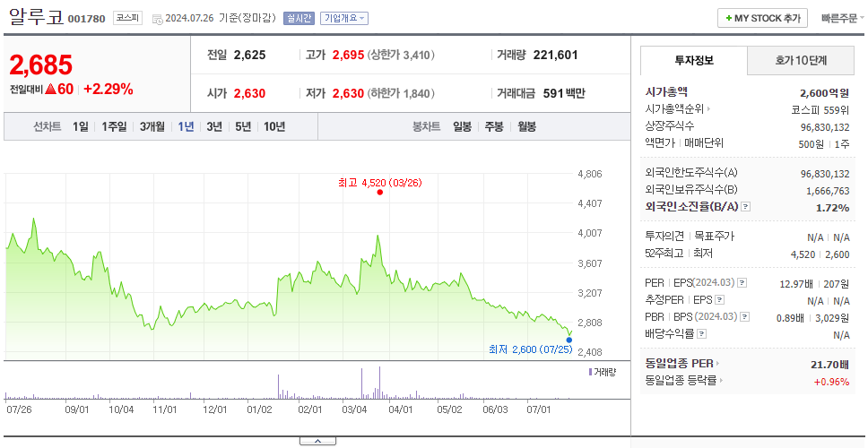Select the 5년 line chart period
The height and width of the screenshot is (448, 868).
pos(243,126)
